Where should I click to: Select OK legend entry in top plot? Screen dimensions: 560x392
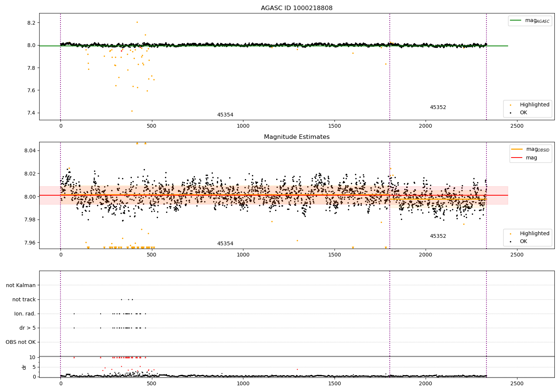(519, 113)
